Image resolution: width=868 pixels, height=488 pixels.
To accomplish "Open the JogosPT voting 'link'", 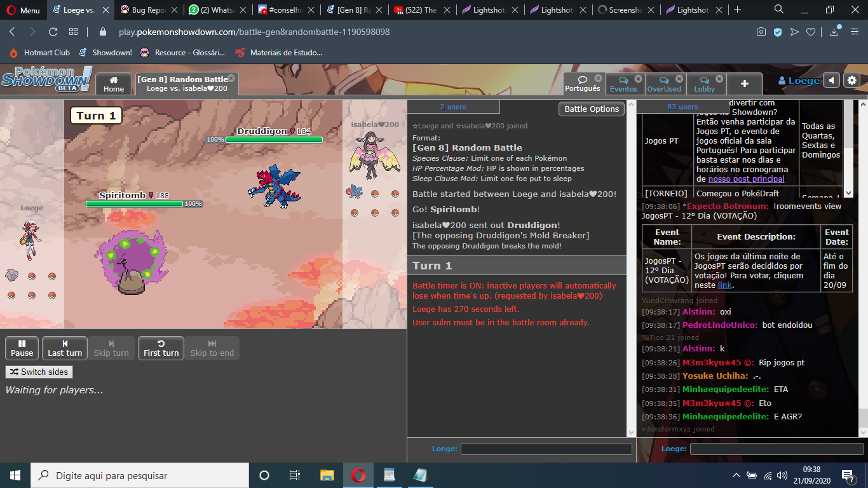I will (724, 285).
